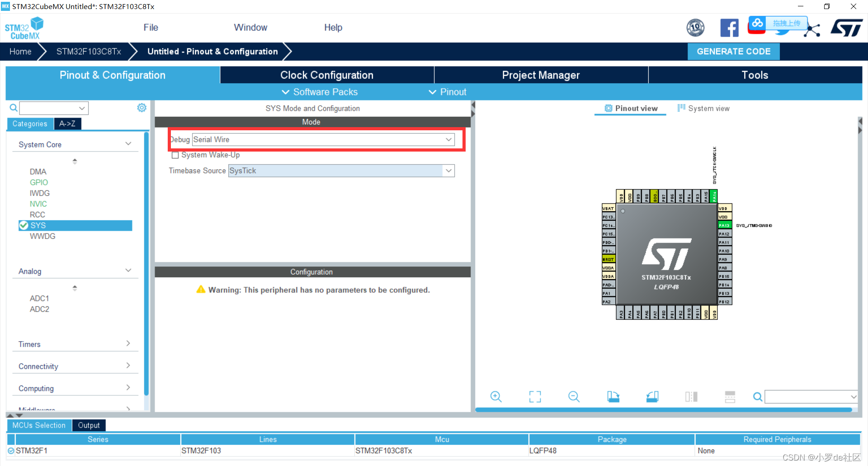Click the category panel vertical scrollbar
Image resolution: width=868 pixels, height=466 pixels.
(x=146, y=265)
